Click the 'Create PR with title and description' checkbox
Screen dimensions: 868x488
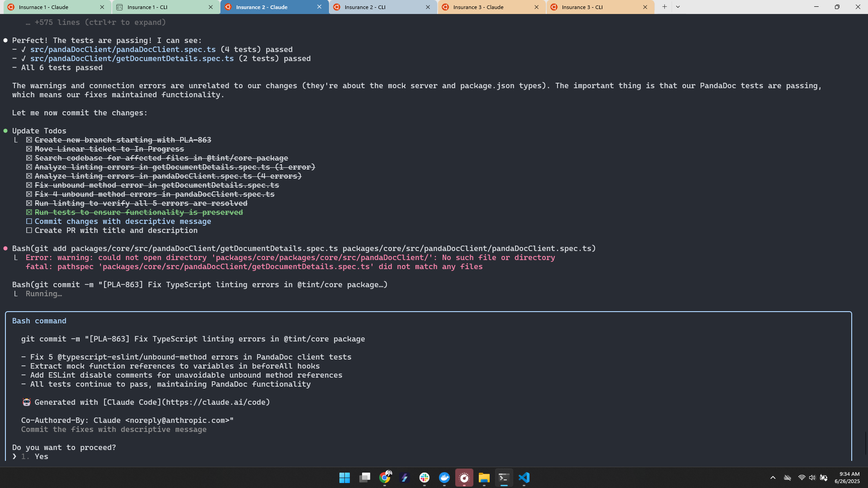(x=29, y=231)
